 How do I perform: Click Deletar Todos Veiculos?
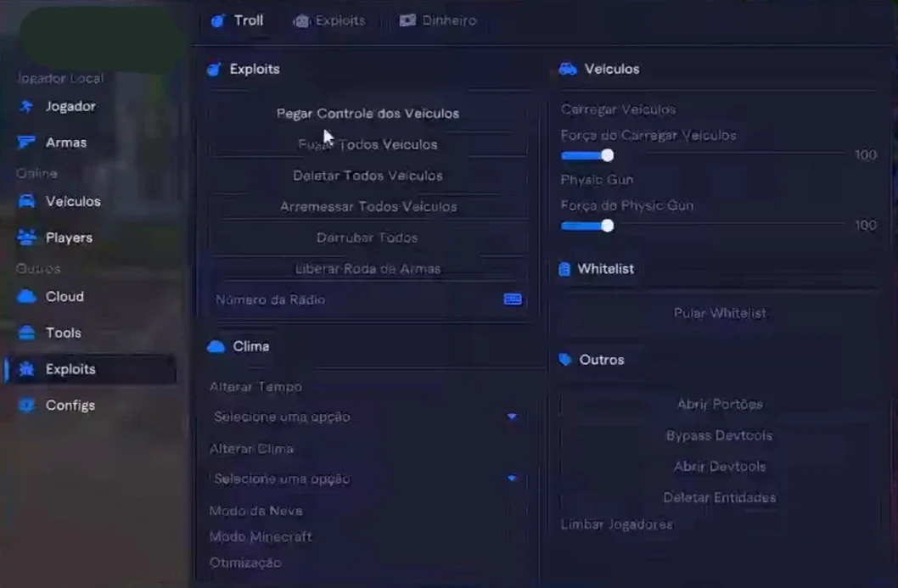368,175
